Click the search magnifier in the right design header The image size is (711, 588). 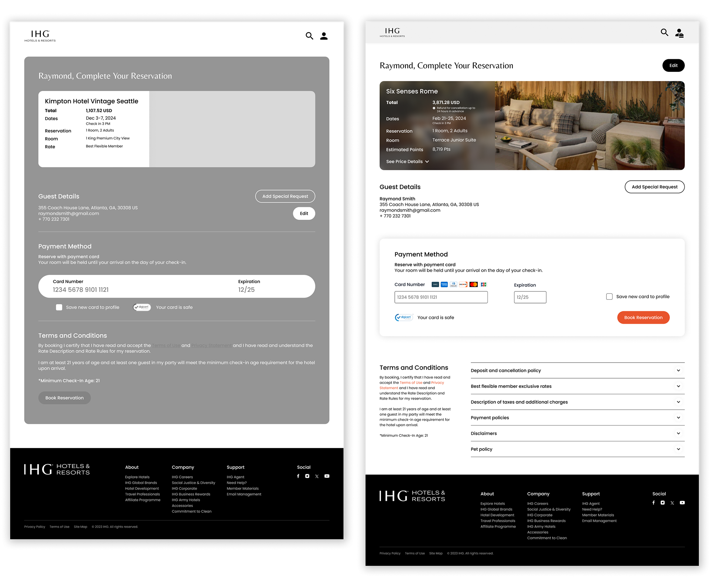[x=665, y=33]
